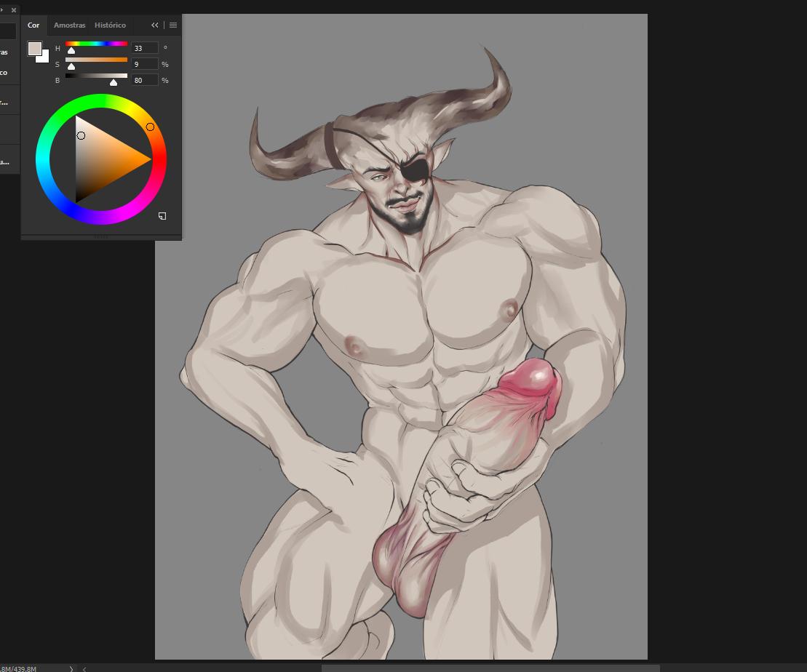The width and height of the screenshot is (807, 672).
Task: Click the S value field showing 9
Action: [144, 64]
